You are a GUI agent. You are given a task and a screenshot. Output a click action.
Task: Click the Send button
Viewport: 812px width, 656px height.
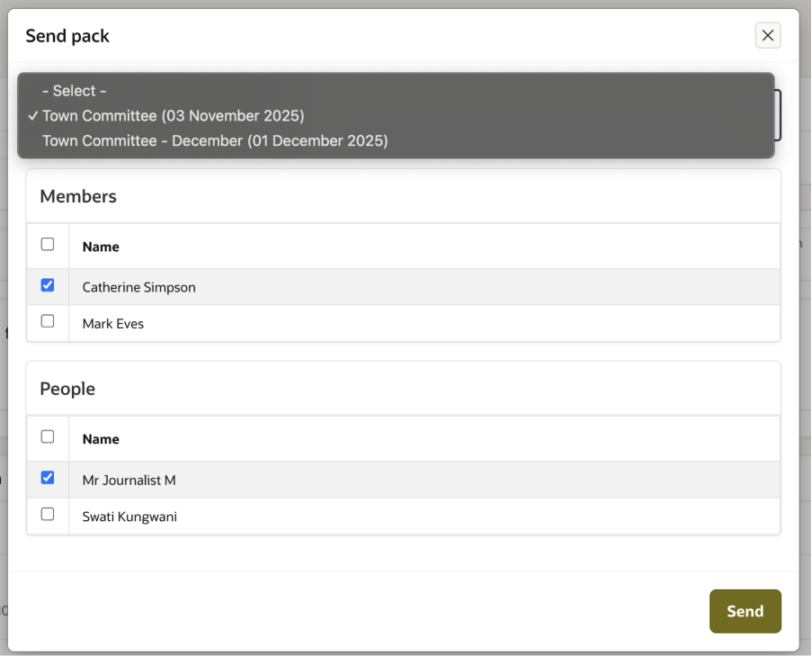(x=745, y=611)
